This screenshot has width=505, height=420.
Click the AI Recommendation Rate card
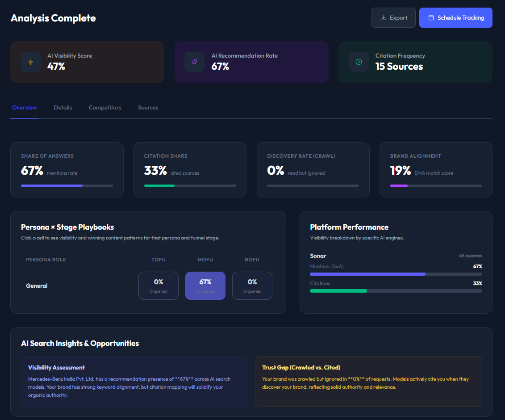(251, 62)
